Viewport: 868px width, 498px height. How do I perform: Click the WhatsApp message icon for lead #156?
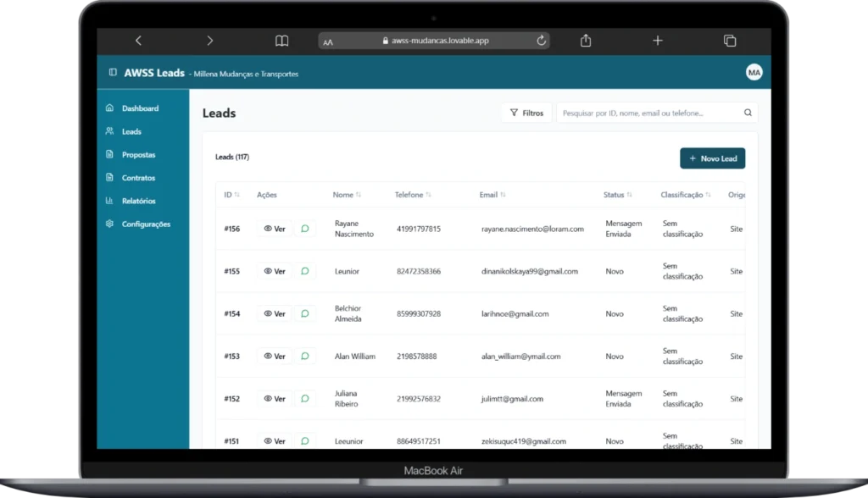coord(304,229)
